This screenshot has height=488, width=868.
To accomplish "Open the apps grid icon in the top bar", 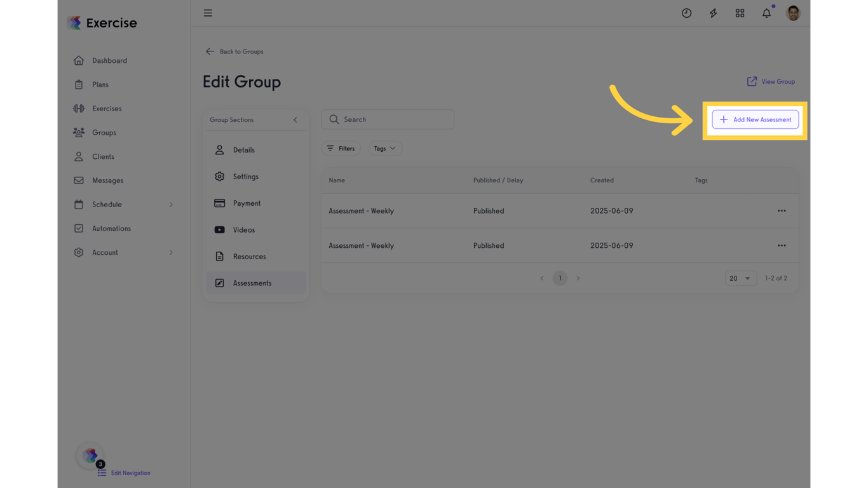I will coord(740,13).
